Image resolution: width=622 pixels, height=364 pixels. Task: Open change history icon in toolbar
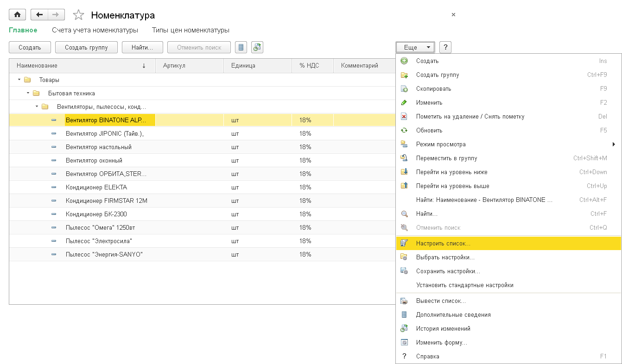257,47
